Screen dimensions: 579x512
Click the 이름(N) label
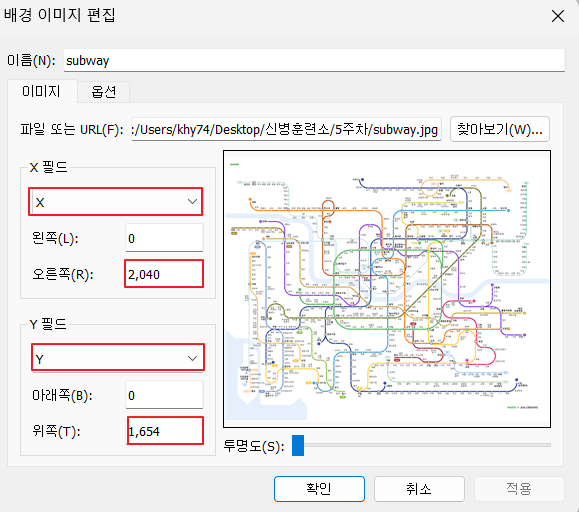click(x=31, y=61)
